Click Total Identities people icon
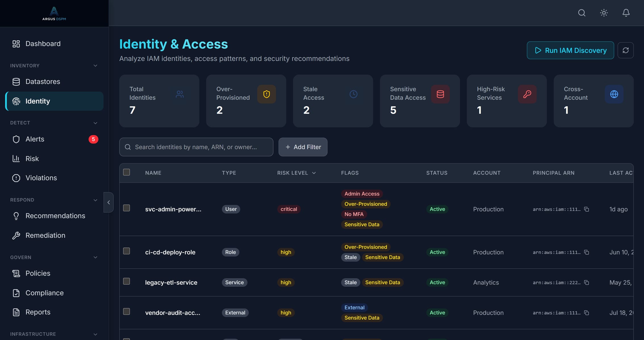 180,94
